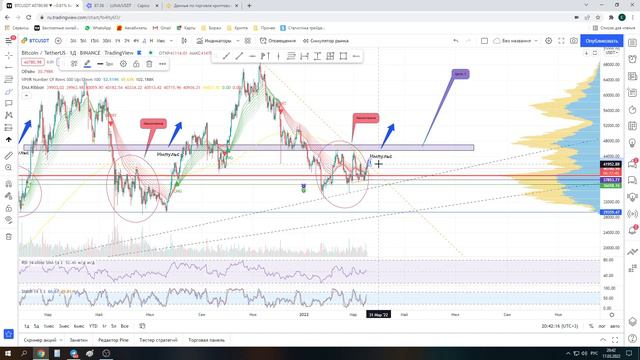Toggle lock all drawings

click(9, 208)
